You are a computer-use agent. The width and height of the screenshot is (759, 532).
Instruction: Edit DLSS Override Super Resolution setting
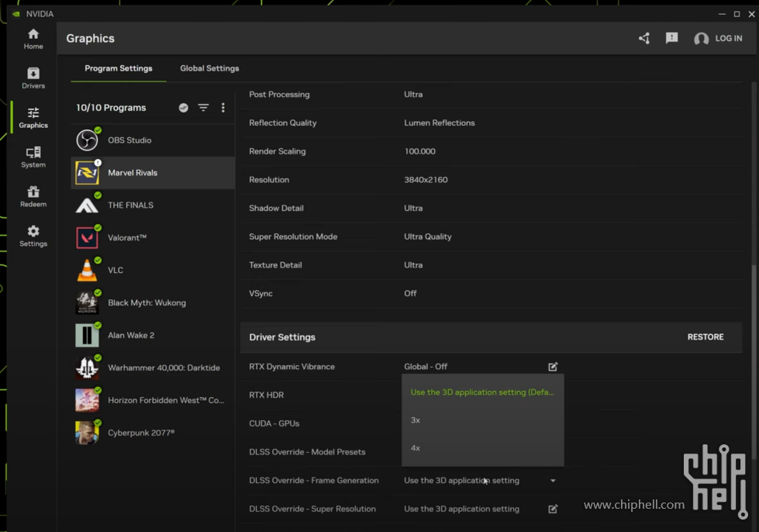553,509
